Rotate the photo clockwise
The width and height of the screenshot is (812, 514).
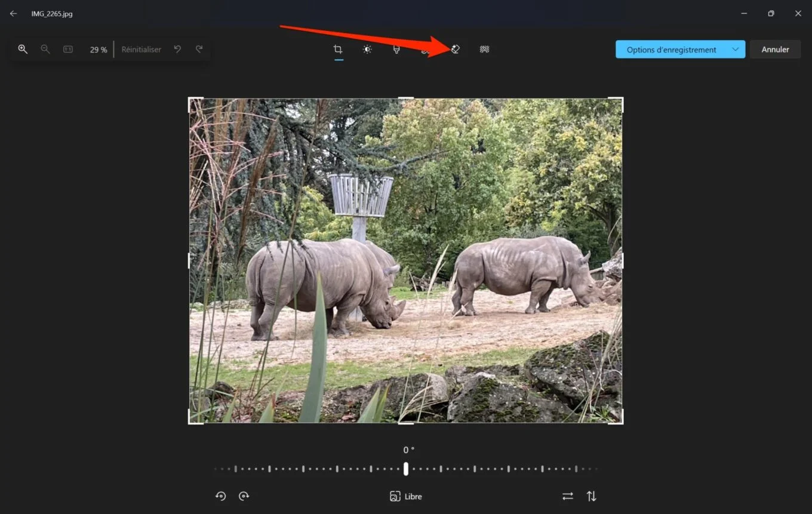(x=244, y=496)
